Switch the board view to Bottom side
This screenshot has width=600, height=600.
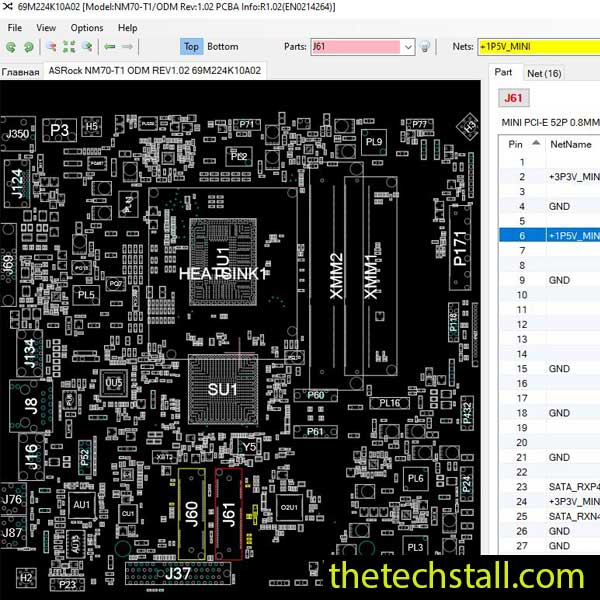[x=222, y=46]
